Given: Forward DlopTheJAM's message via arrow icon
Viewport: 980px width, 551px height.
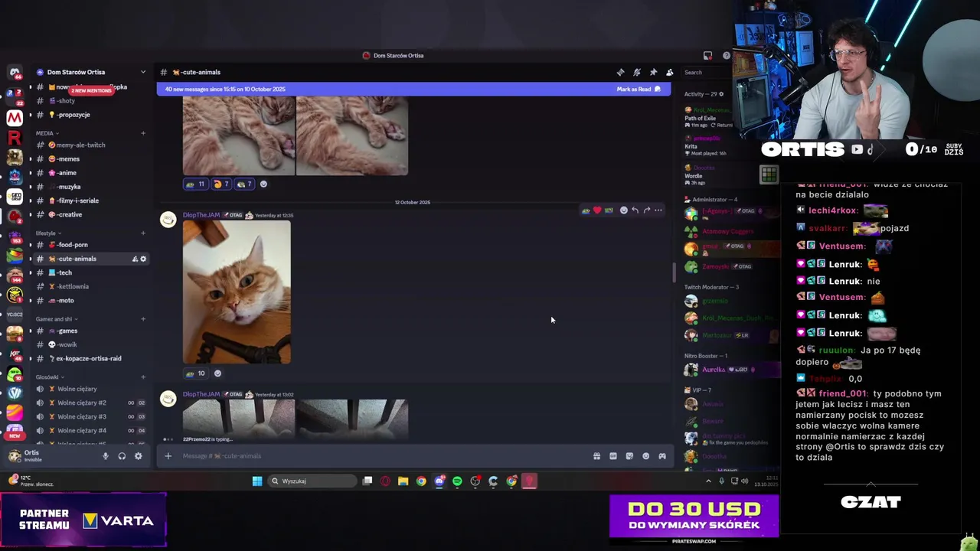Looking at the screenshot, I should (646, 210).
